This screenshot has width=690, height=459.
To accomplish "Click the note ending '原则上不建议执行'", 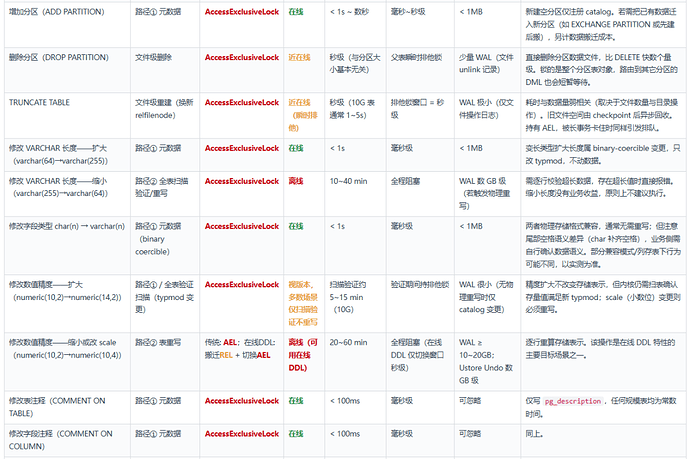I will tap(603, 194).
